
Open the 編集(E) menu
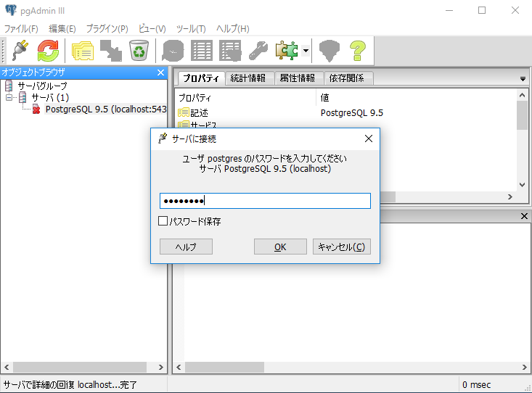pos(62,29)
